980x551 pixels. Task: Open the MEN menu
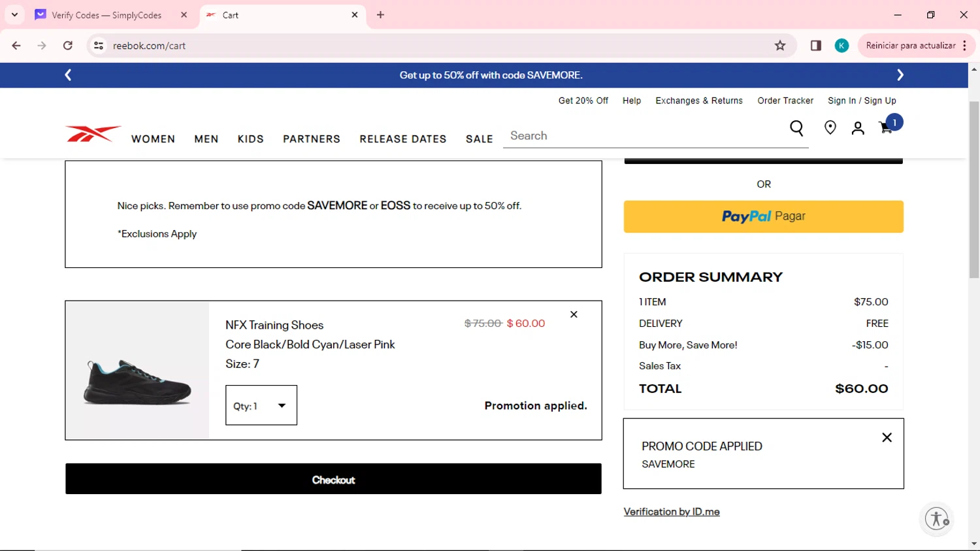click(x=206, y=139)
